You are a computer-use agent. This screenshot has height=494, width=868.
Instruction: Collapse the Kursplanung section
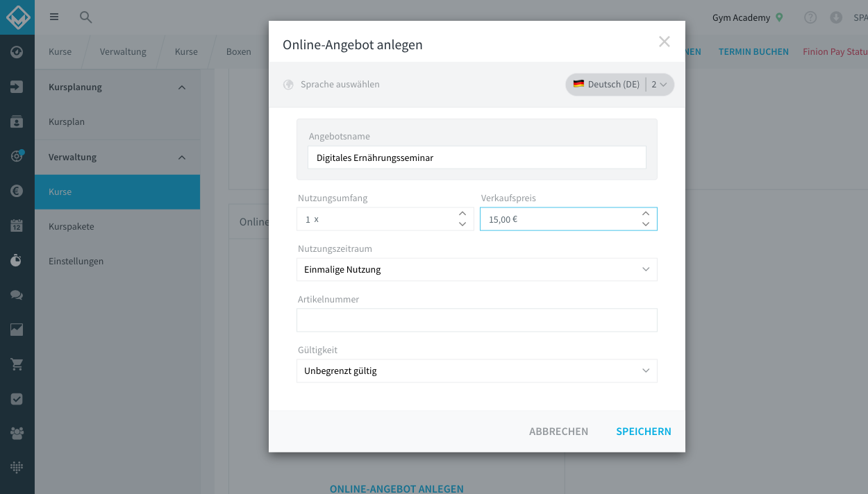[182, 87]
